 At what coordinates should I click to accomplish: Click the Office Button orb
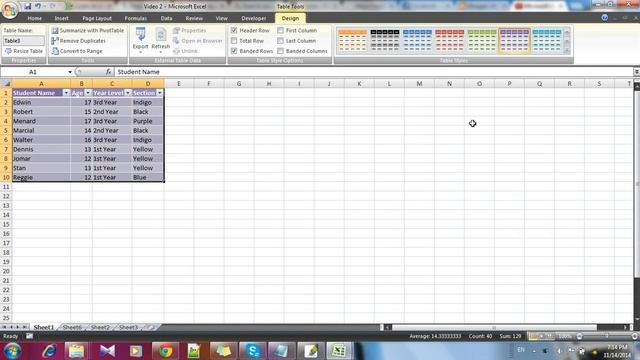coord(9,9)
